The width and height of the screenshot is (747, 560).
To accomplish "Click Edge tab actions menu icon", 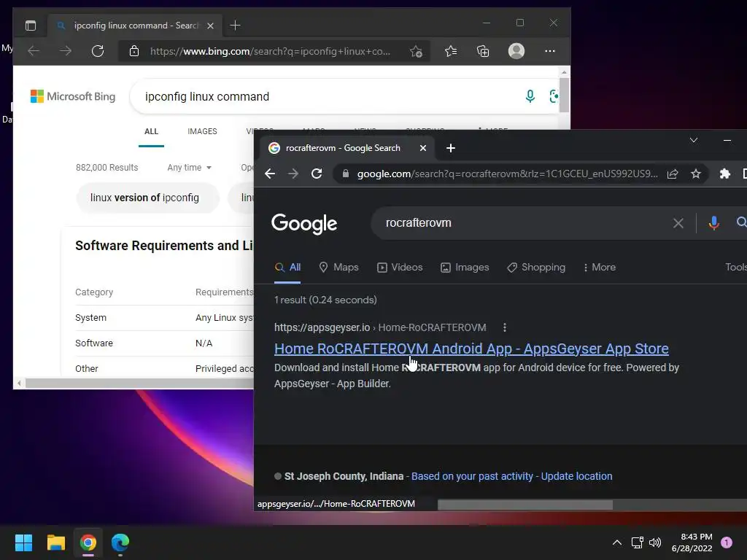I will click(x=31, y=26).
